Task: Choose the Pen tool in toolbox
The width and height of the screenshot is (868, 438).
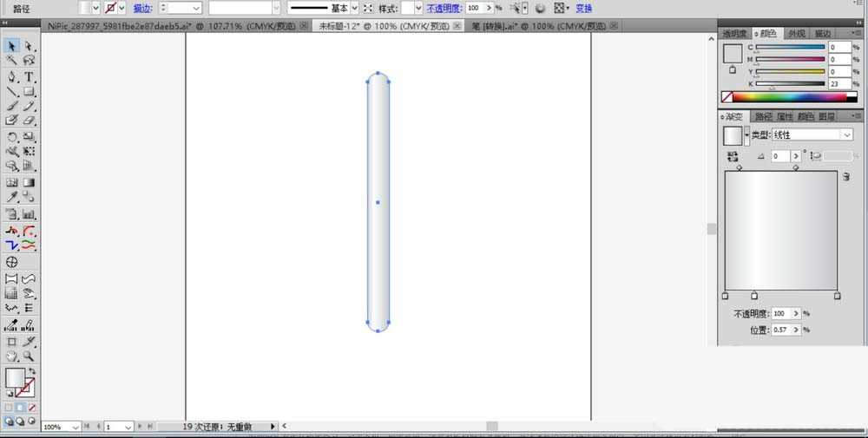Action: [12, 77]
